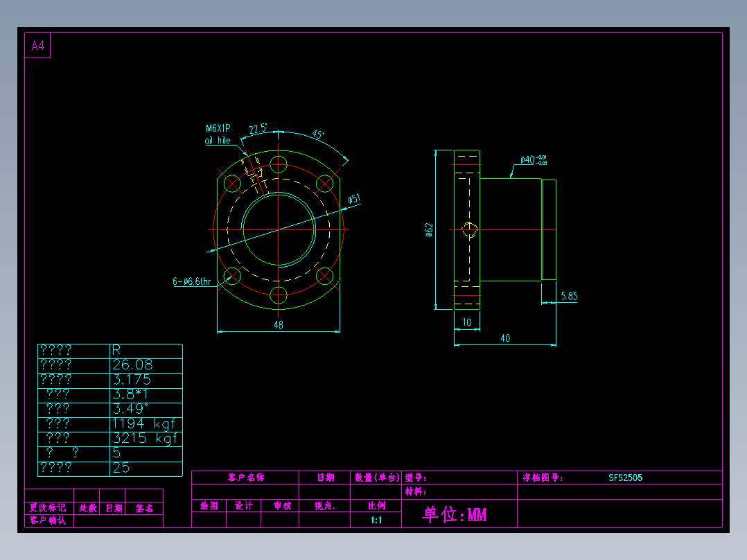Viewport: 747px width, 560px height.
Task: Select the 单位:MM units text
Action: click(x=455, y=514)
